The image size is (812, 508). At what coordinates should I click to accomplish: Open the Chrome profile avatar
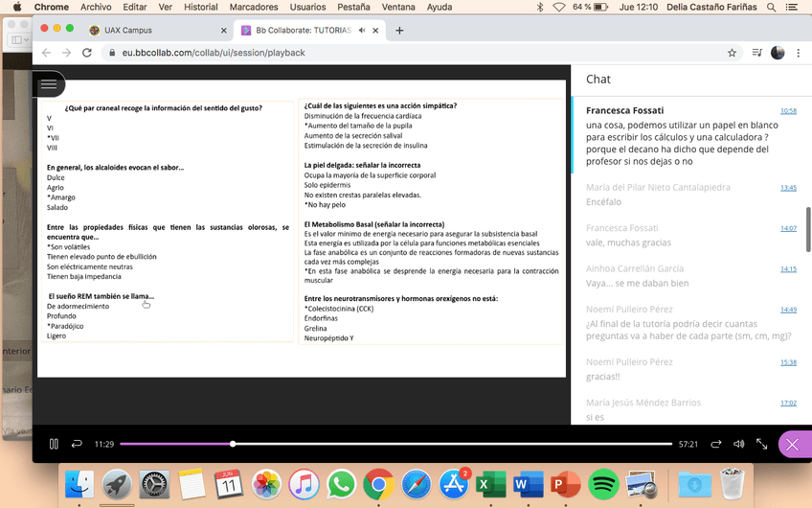(x=778, y=53)
